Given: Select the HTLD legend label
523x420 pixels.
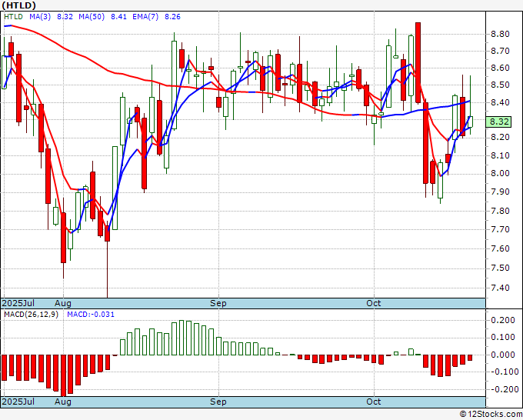Looking at the screenshot, I should 13,17.
